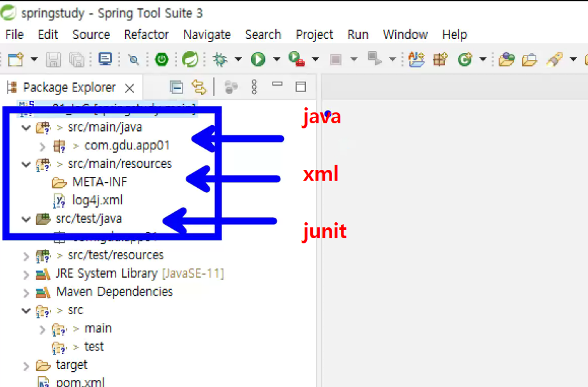Open the Navigate menu
Screen dimensions: 588x387
207,34
